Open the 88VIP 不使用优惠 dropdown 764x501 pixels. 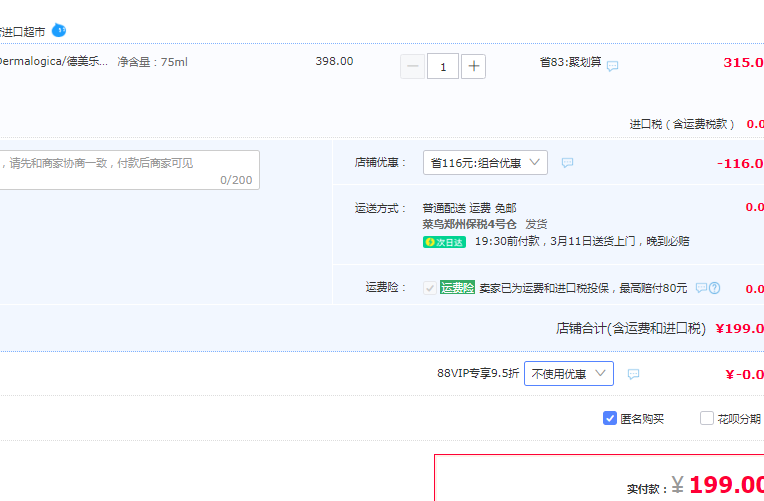pos(569,374)
